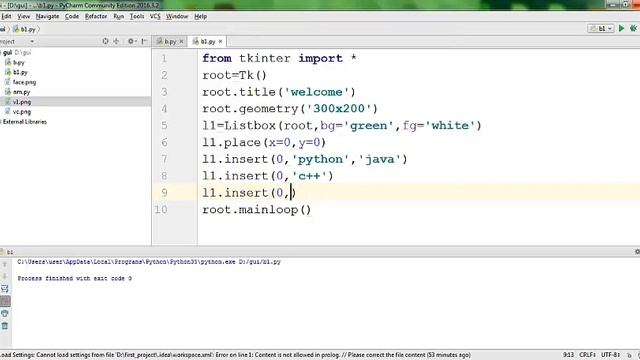Click the python.exe command path in console
Screen dimensions: 640x360
pyautogui.click(x=149, y=262)
